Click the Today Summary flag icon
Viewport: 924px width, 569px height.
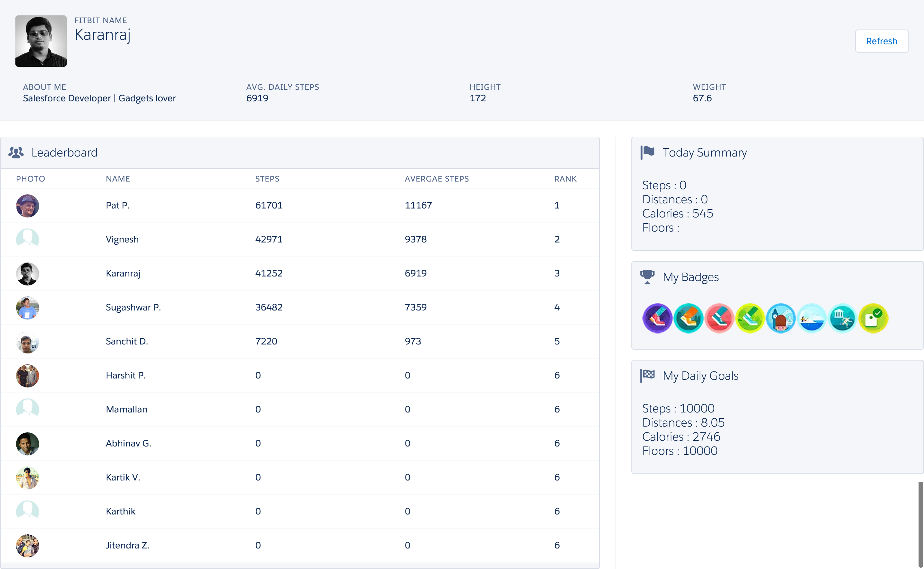pos(647,152)
